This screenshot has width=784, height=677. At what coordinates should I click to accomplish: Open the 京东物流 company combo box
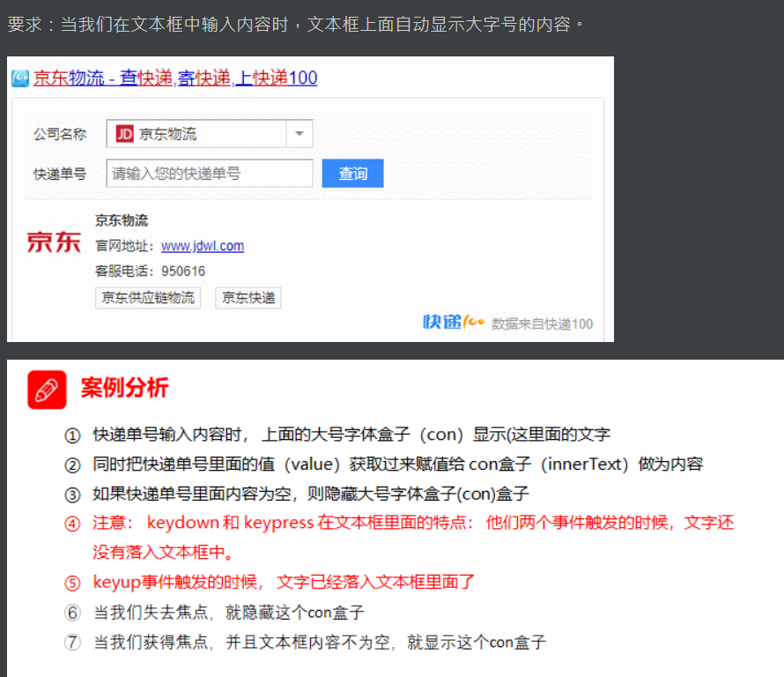[210, 134]
